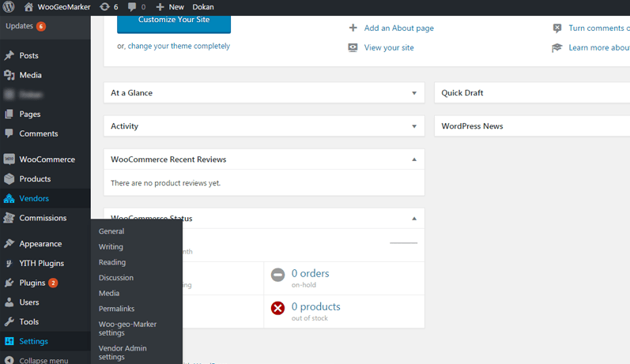The image size is (630, 364).
Task: Click the WordPress News panel header
Action: click(x=532, y=126)
